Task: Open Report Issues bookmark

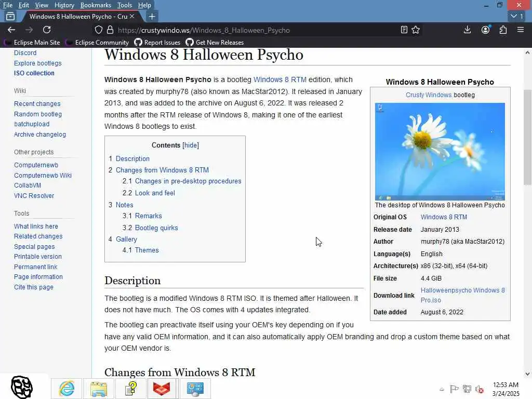Action: (157, 43)
